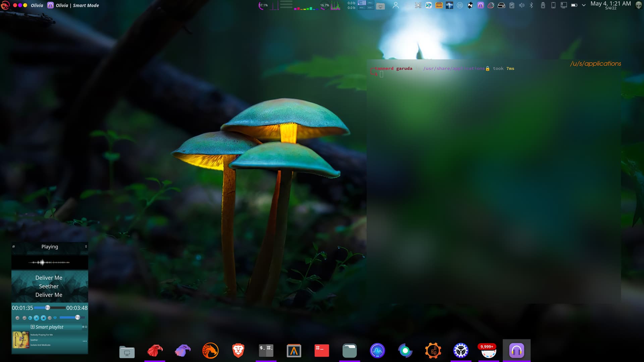Adjust the Olivia volume slider

pos(72,317)
